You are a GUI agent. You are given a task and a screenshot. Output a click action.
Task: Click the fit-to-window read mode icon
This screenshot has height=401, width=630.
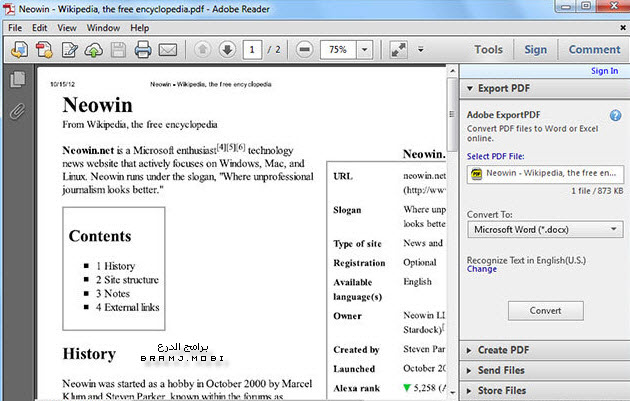click(398, 49)
